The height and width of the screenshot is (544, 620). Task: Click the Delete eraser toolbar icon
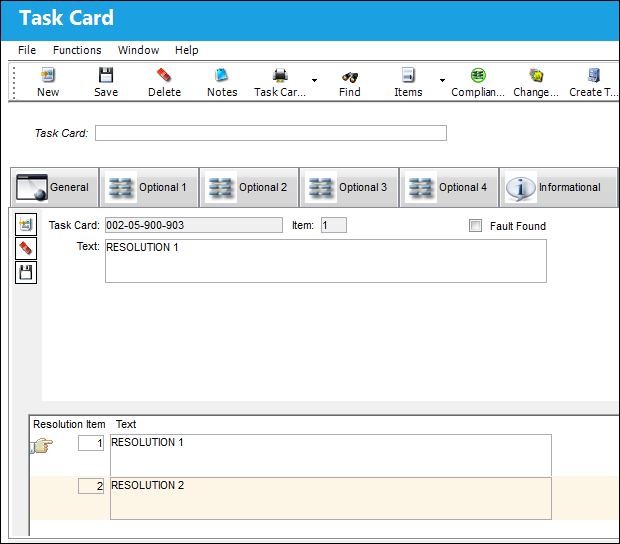164,75
